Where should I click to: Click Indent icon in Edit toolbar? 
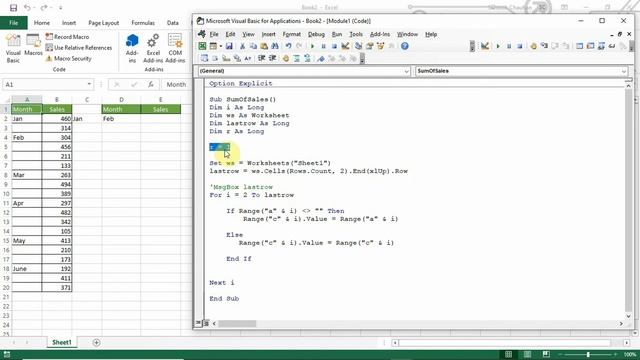tap(262, 58)
